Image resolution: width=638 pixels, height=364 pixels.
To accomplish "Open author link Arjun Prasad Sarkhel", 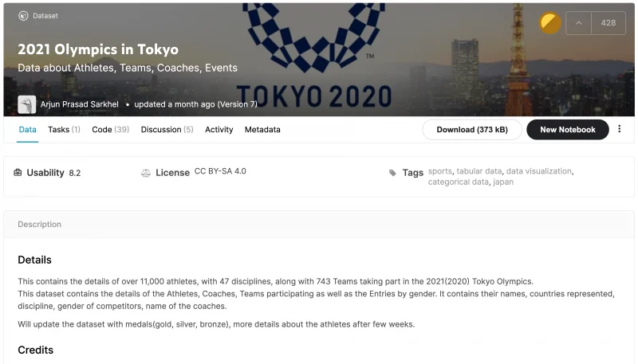I will [81, 104].
